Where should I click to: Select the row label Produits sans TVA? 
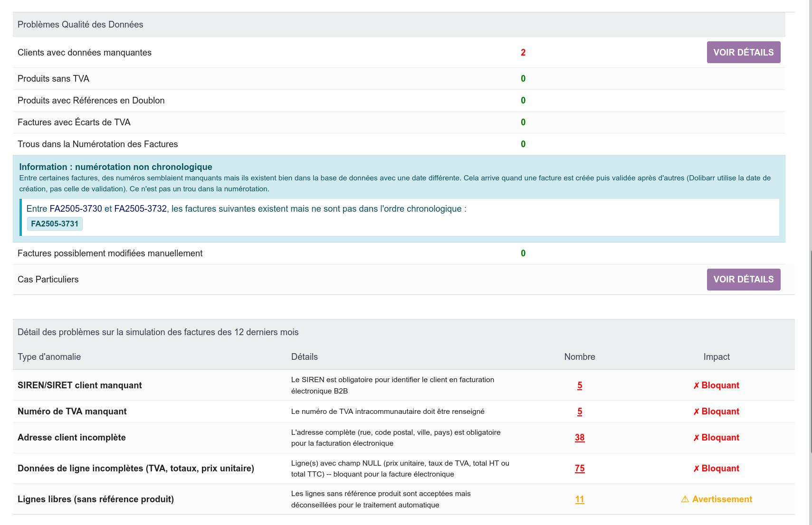53,79
